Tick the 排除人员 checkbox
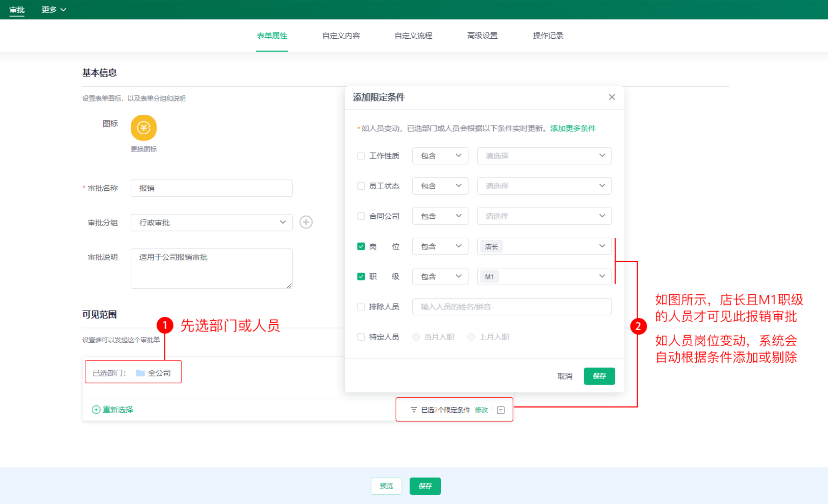 pos(361,307)
